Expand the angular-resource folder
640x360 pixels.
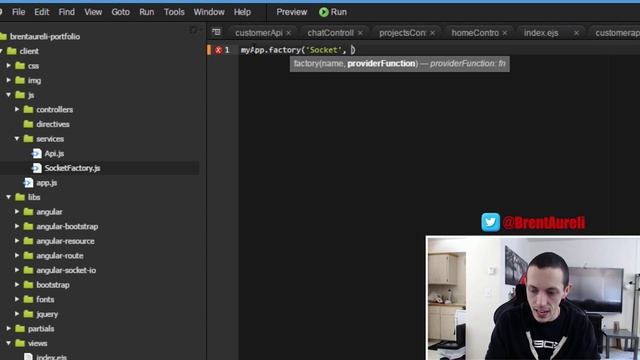coord(17,241)
